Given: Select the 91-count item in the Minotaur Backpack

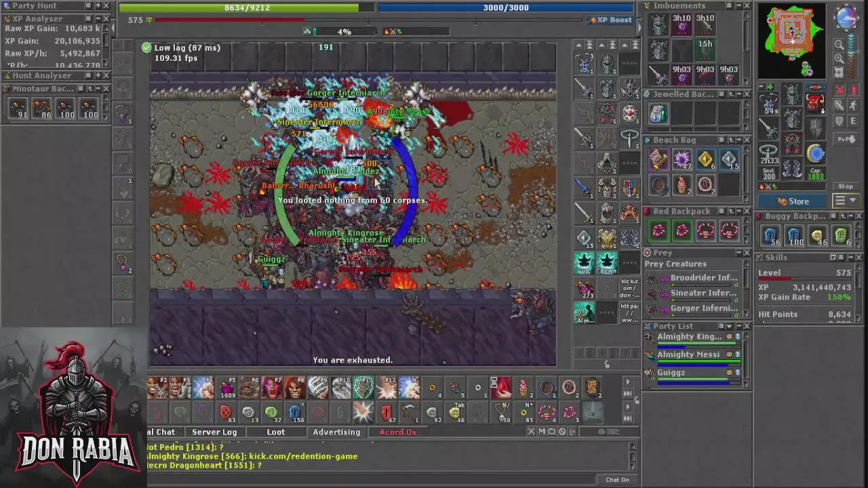Looking at the screenshot, I should (x=17, y=108).
